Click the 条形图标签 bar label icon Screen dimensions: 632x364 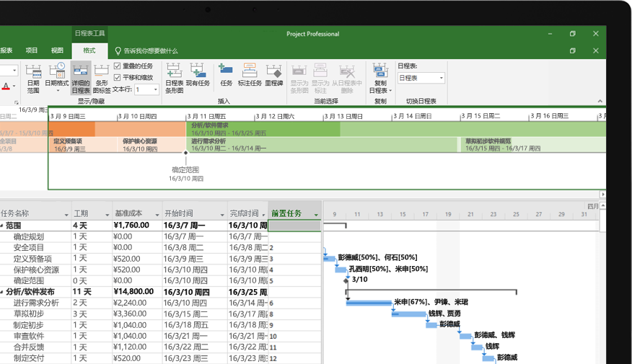coord(102,71)
